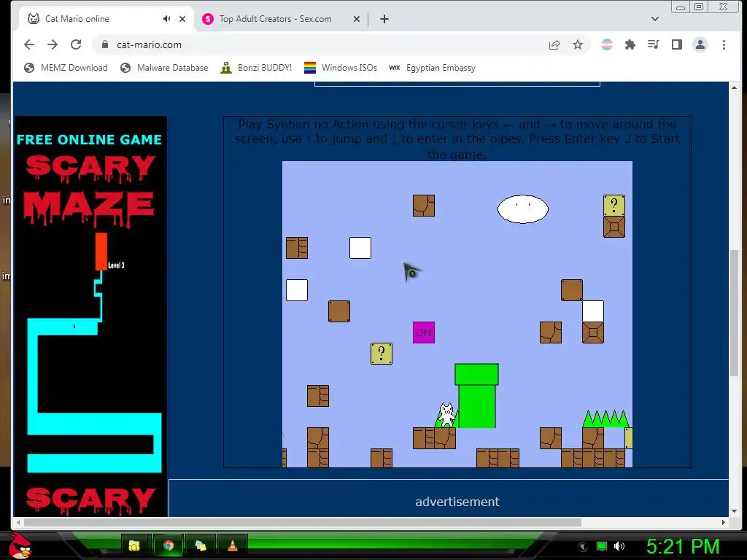Screen dimensions: 747x560
Task: Open the Egyptian Embassy bookmark
Action: [x=433, y=68]
